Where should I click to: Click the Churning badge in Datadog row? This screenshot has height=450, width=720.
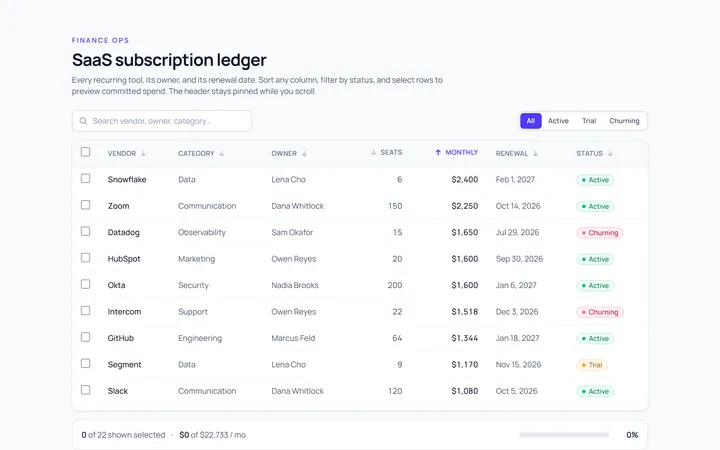point(600,233)
